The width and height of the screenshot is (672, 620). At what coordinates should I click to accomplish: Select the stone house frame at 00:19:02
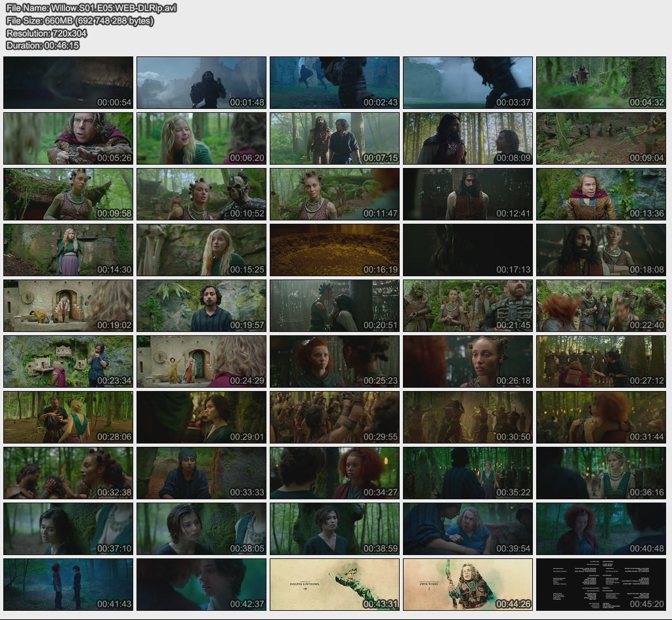(68, 306)
